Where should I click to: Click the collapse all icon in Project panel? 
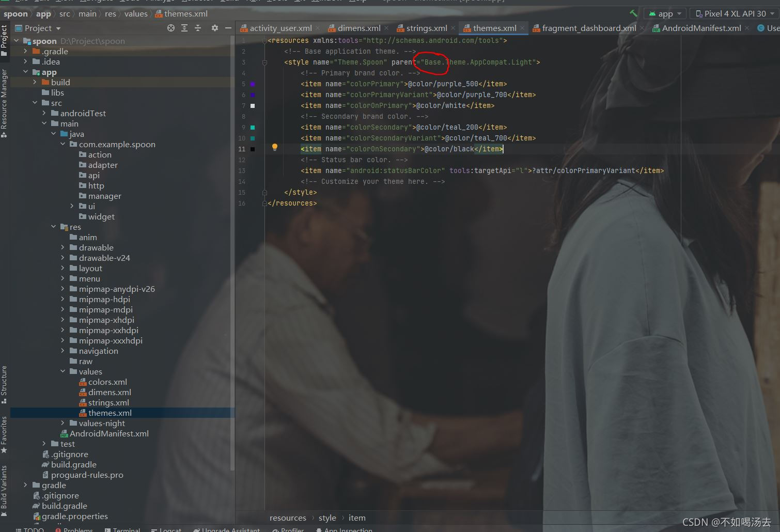coord(198,28)
